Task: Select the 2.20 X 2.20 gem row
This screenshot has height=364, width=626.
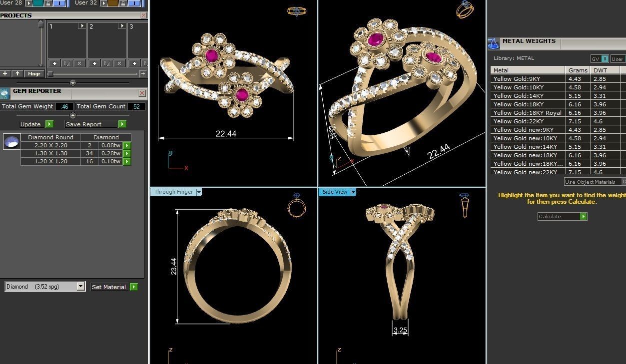Action: tap(75, 145)
